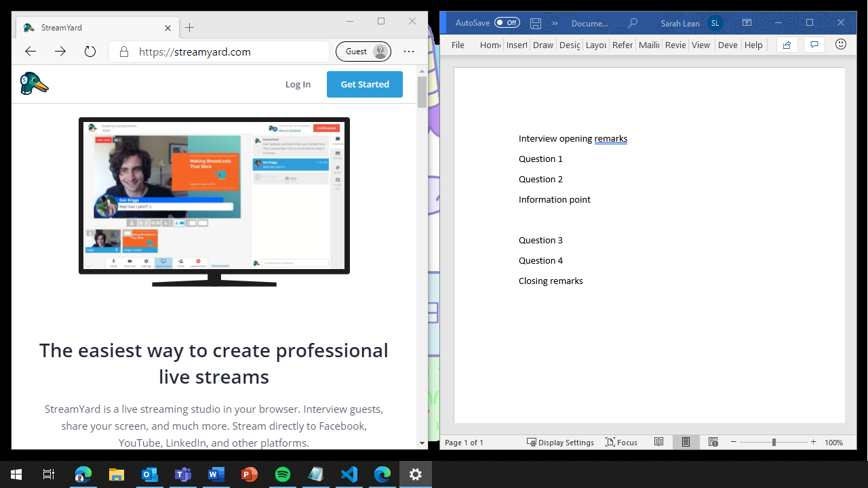Open a new browser tab
The image size is (868, 488).
(190, 28)
